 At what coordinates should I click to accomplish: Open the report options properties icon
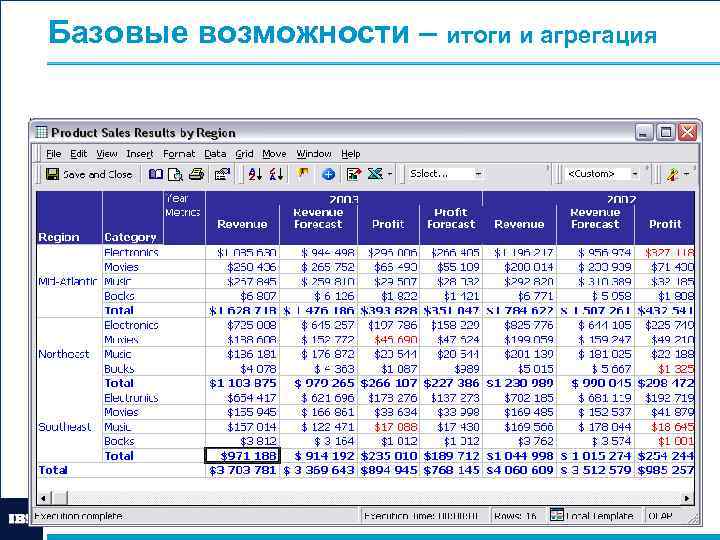pos(222,174)
